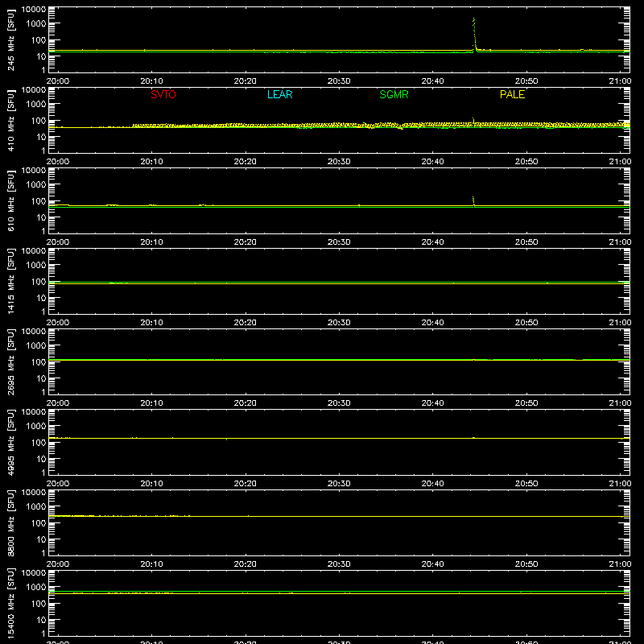Click the 20:30 time label of the 4995 MHz panel
Screen dimensions: 644x644
[x=339, y=484]
